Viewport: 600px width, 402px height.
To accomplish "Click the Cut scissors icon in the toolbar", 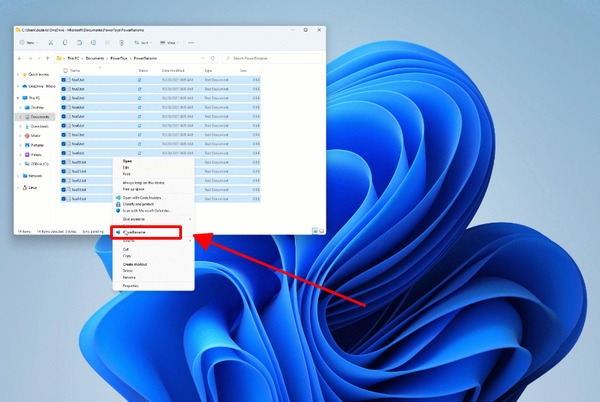I will pyautogui.click(x=51, y=43).
